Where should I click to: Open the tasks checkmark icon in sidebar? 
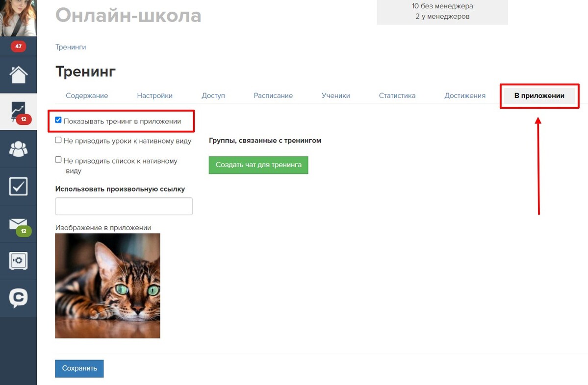tap(18, 186)
